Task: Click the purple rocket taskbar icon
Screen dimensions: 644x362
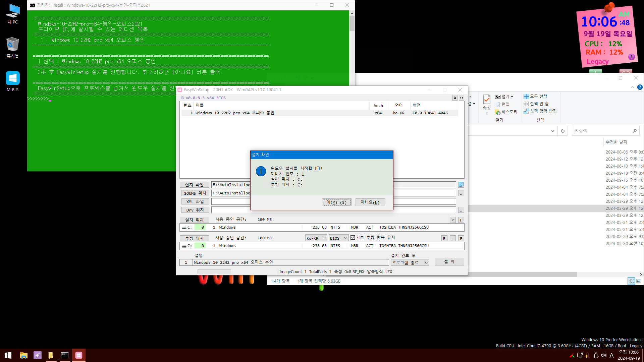Action: (37, 355)
